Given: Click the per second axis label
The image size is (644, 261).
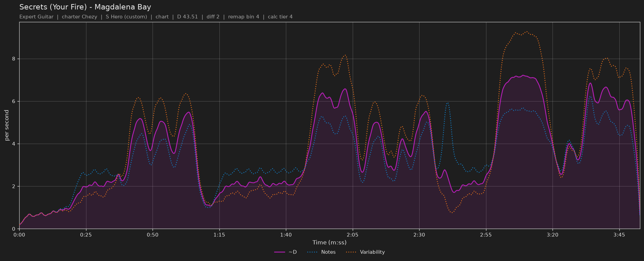Looking at the screenshot, I should [x=7, y=125].
